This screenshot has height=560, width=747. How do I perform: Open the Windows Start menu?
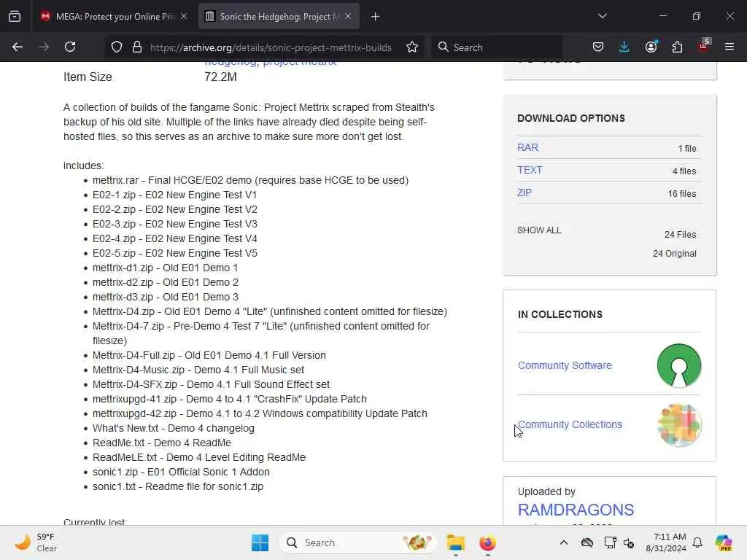[x=260, y=542]
